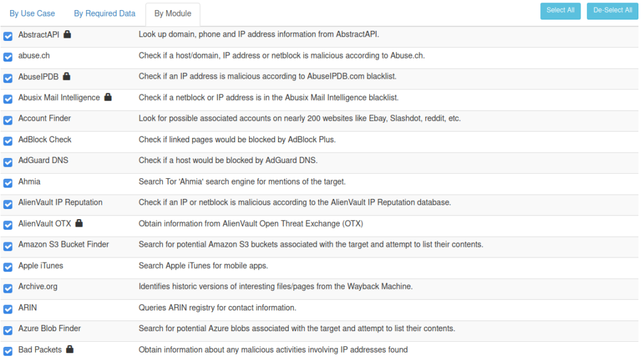Click the lock icon next to AbstractAPI
Viewport: 644px width, 362px height.
[67, 34]
